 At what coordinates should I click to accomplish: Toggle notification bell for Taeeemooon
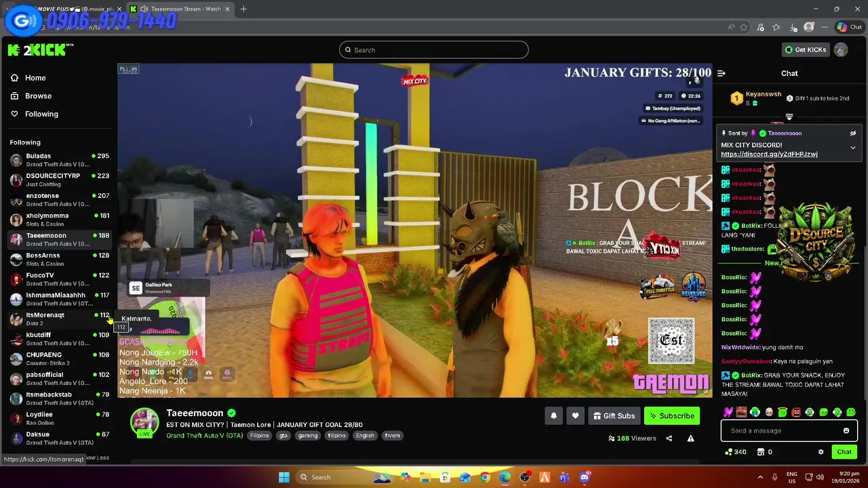coord(553,416)
